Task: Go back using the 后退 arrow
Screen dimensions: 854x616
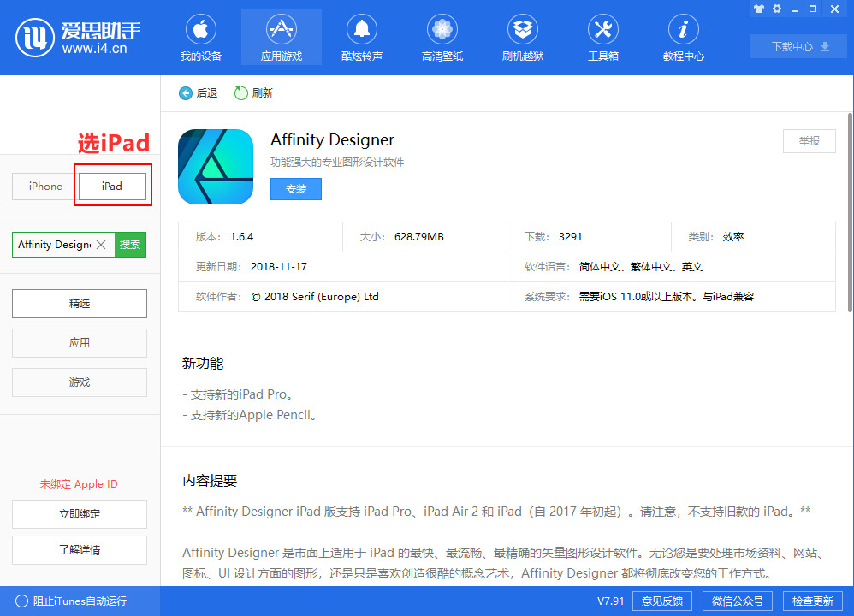Action: (x=198, y=93)
